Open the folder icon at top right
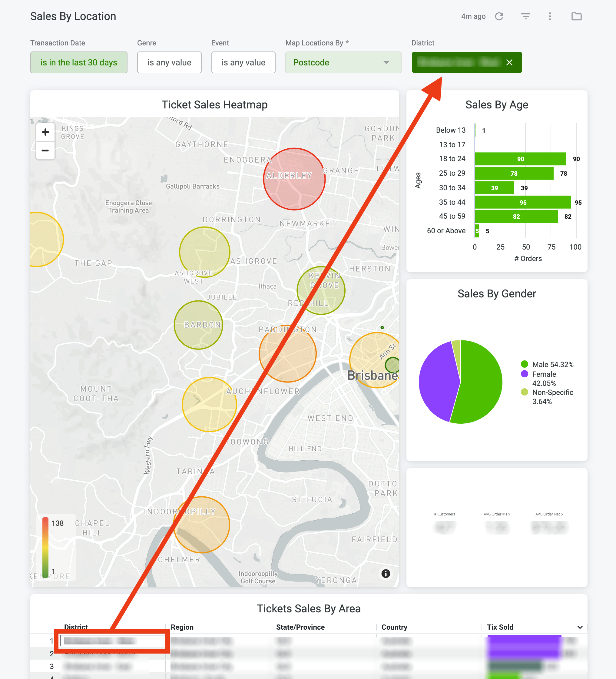This screenshot has height=679, width=616. point(576,16)
